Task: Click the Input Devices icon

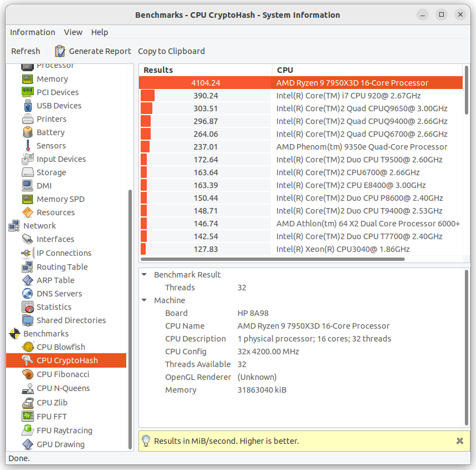Action: pos(27,159)
